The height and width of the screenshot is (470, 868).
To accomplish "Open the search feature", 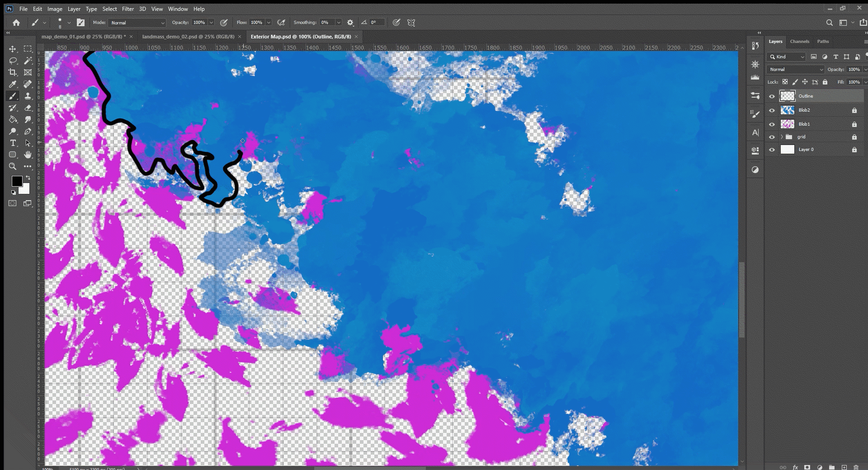I will [830, 23].
